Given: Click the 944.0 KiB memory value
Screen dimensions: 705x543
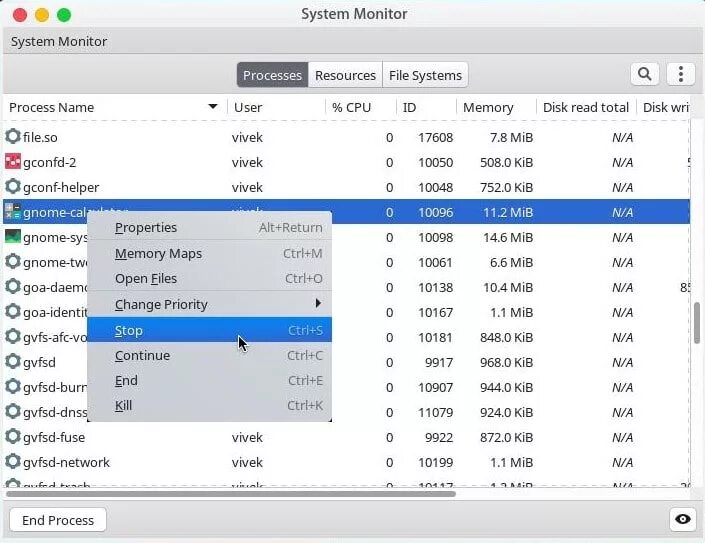Looking at the screenshot, I should point(507,387).
